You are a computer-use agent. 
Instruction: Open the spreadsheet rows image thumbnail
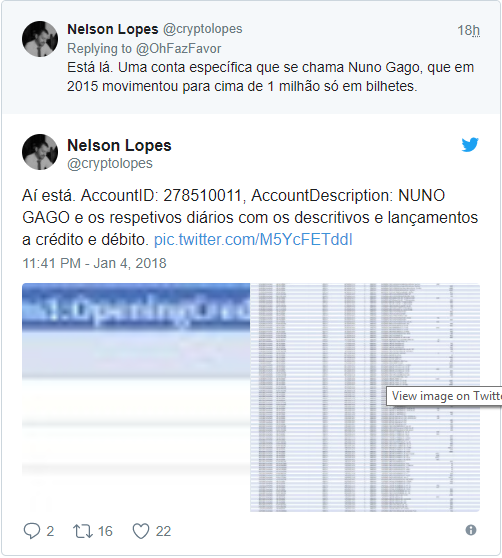coord(365,398)
